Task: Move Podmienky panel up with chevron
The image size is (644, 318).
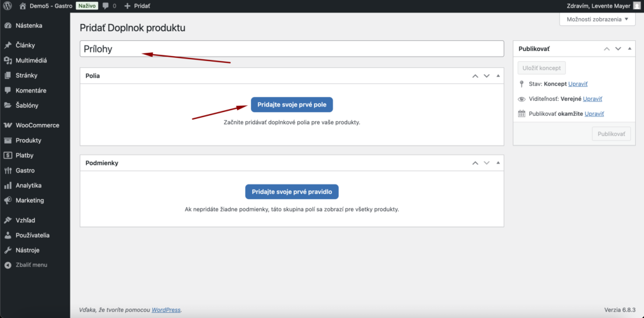Action: [x=475, y=162]
